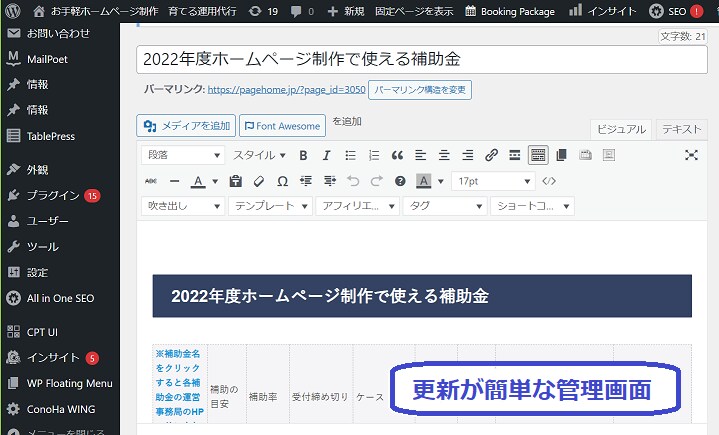This screenshot has width=719, height=435.
Task: Undo the last edit
Action: click(353, 181)
